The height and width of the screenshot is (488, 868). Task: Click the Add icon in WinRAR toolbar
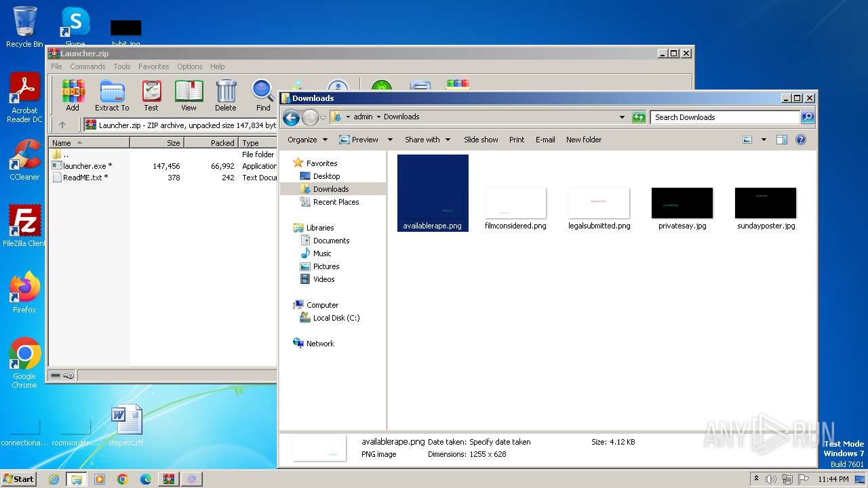pyautogui.click(x=73, y=95)
